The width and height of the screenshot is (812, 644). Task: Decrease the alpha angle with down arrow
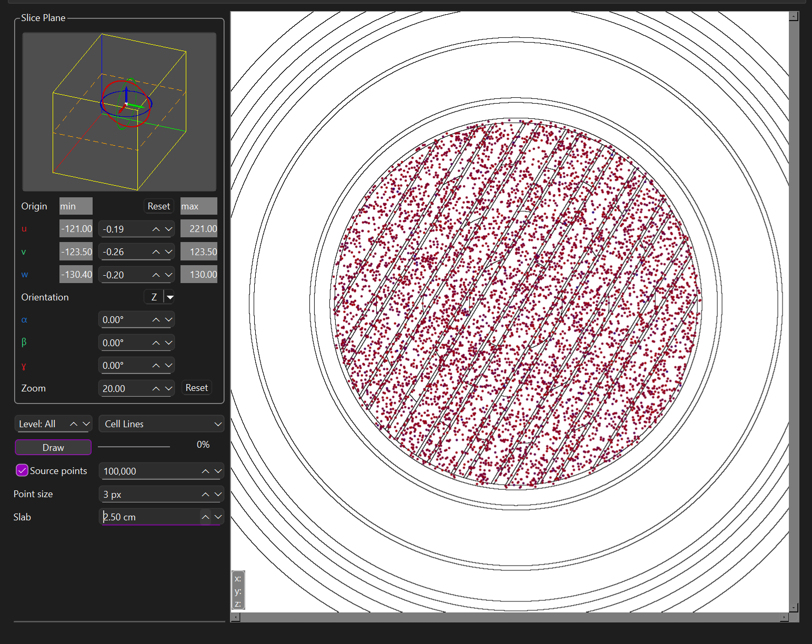click(168, 320)
